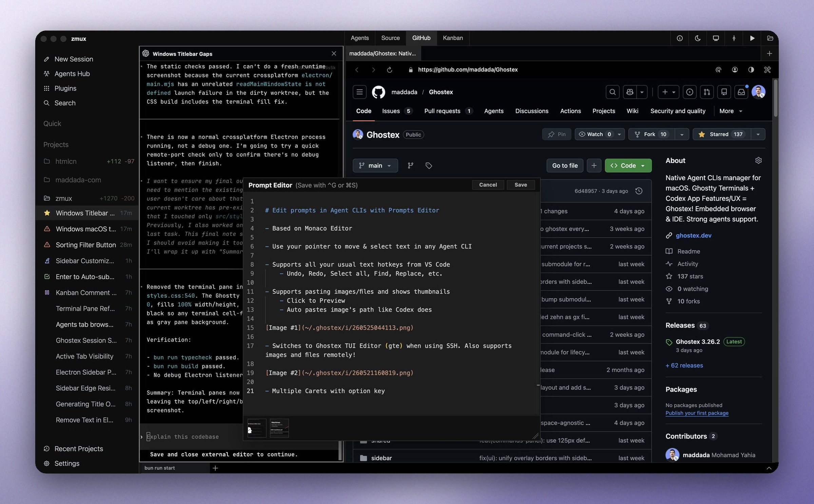Open the More repository tabs dropdown
This screenshot has width=814, height=504.
tap(731, 111)
